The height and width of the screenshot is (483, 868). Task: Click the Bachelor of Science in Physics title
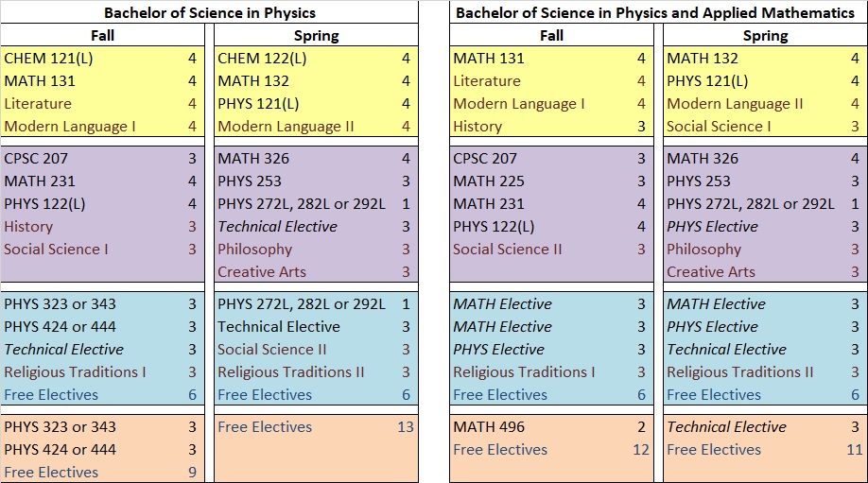click(209, 12)
